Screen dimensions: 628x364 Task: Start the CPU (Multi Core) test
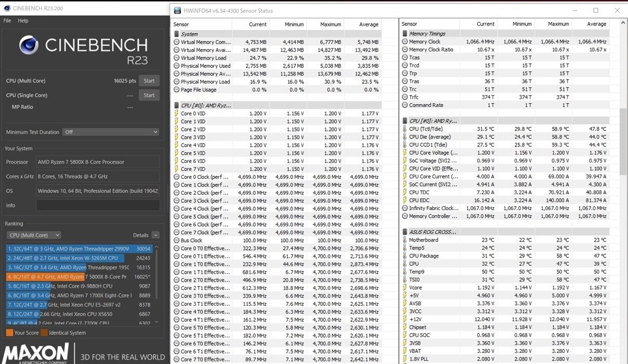149,81
